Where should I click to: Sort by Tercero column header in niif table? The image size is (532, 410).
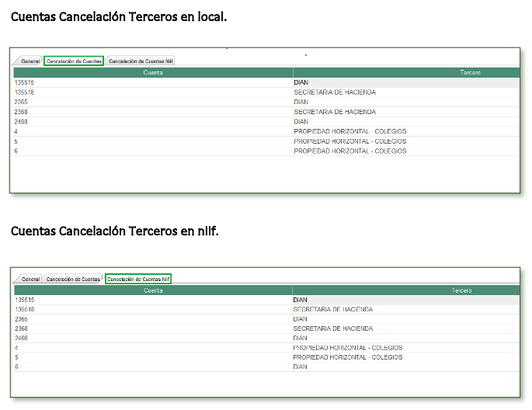tap(462, 290)
